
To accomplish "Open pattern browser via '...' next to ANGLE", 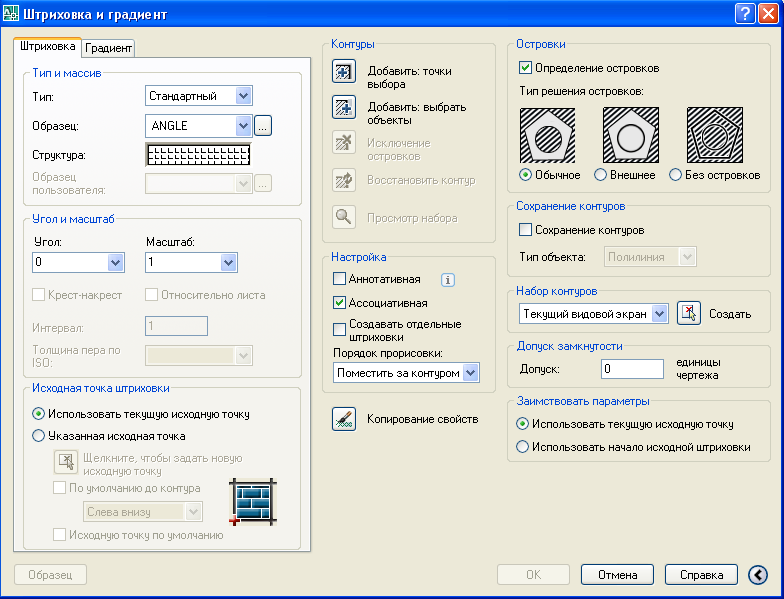I will click(x=263, y=126).
